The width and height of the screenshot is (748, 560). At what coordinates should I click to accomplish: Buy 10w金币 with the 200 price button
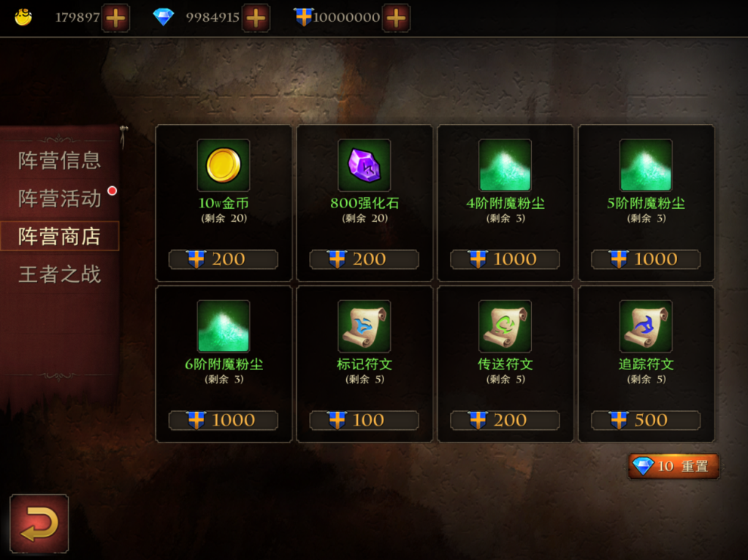[224, 259]
